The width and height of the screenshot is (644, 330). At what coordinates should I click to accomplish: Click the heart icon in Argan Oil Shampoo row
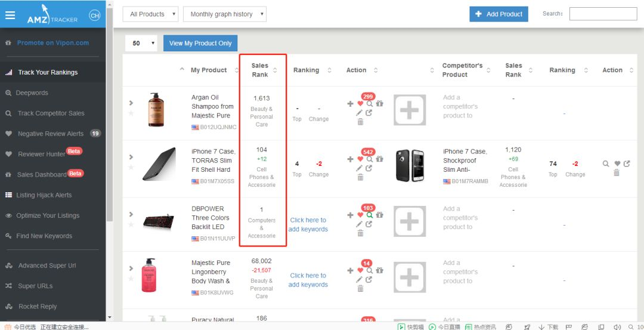tap(360, 104)
